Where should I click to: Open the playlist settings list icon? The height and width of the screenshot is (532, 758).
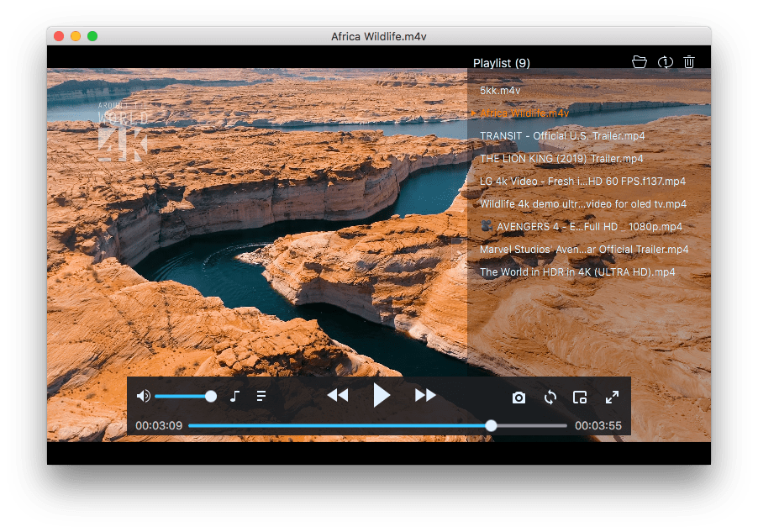point(261,395)
